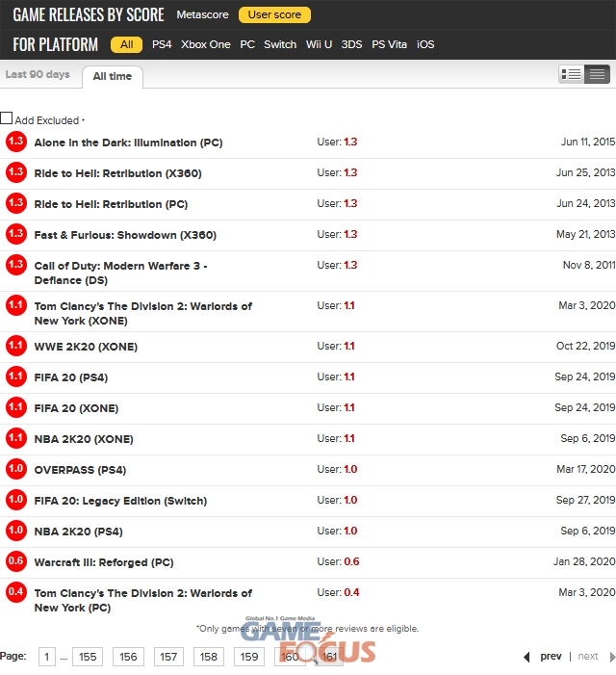The image size is (616, 675).
Task: Filter by iOS platform
Action: (425, 44)
